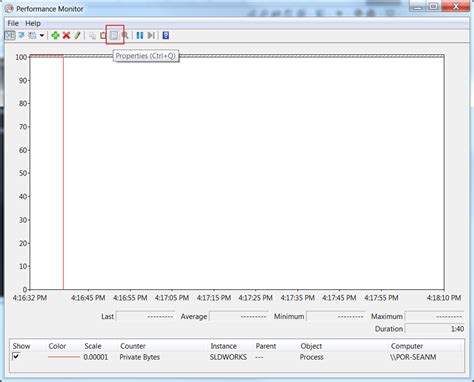Sort by the Instance column header

click(x=223, y=346)
